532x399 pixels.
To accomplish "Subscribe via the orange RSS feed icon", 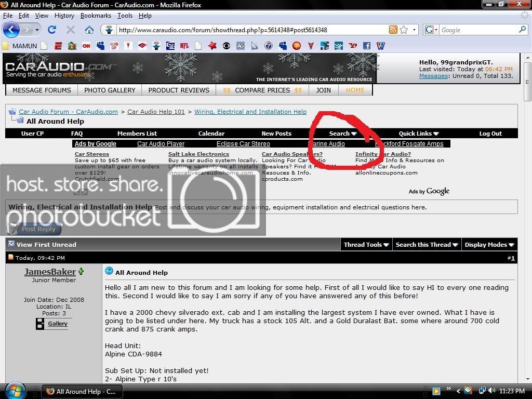I will [x=393, y=30].
